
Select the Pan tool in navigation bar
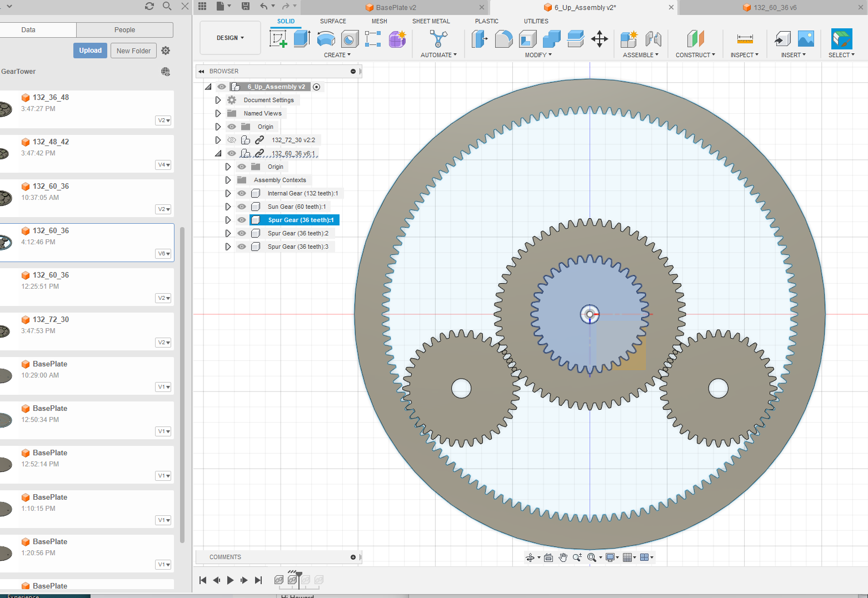(x=562, y=557)
